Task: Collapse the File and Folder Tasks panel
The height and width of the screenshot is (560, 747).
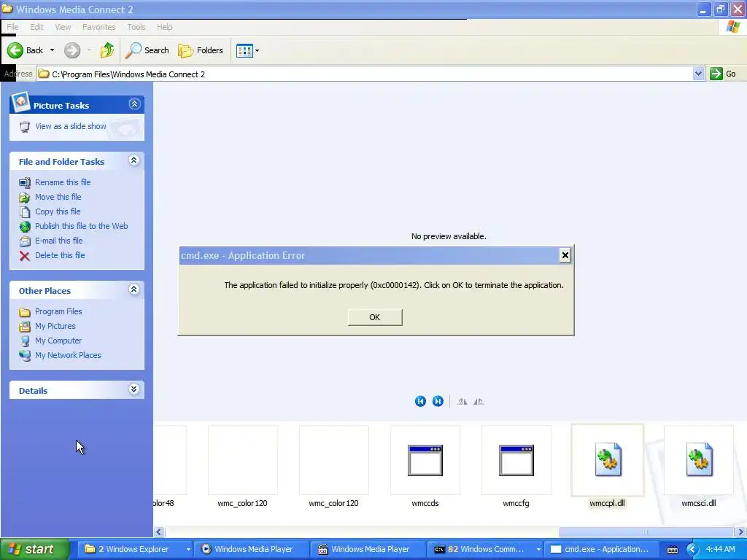Action: (x=134, y=160)
